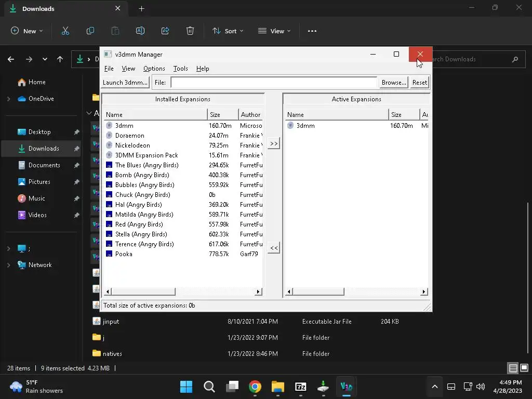Click right arrow of Installed Expansions scrollbar
532x399 pixels.
[x=259, y=292]
